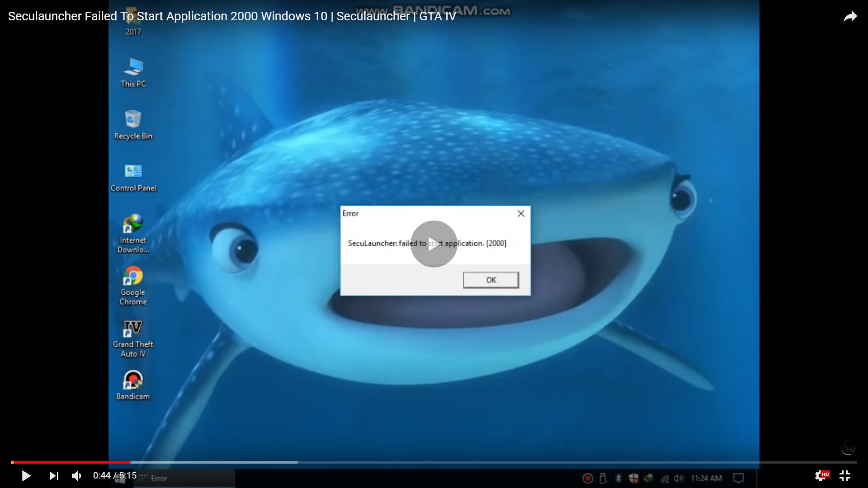The image size is (868, 488).
Task: Open the Bandicam desktop shortcut
Action: point(133,385)
